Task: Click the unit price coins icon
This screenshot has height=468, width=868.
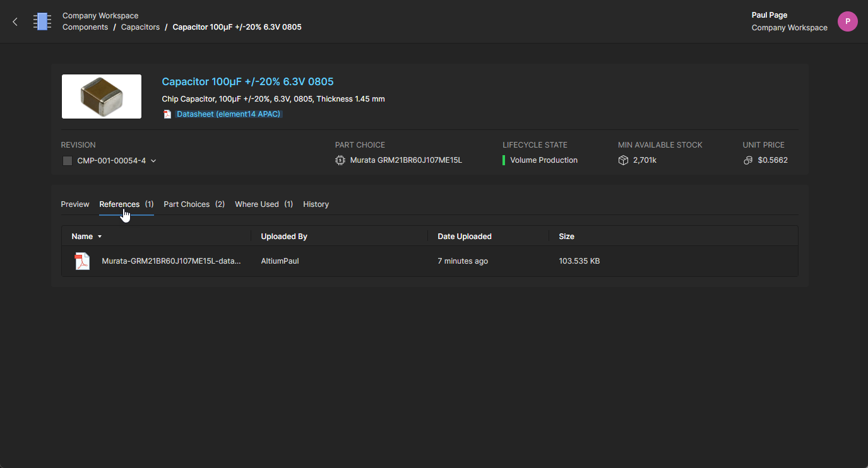Action: pos(748,160)
